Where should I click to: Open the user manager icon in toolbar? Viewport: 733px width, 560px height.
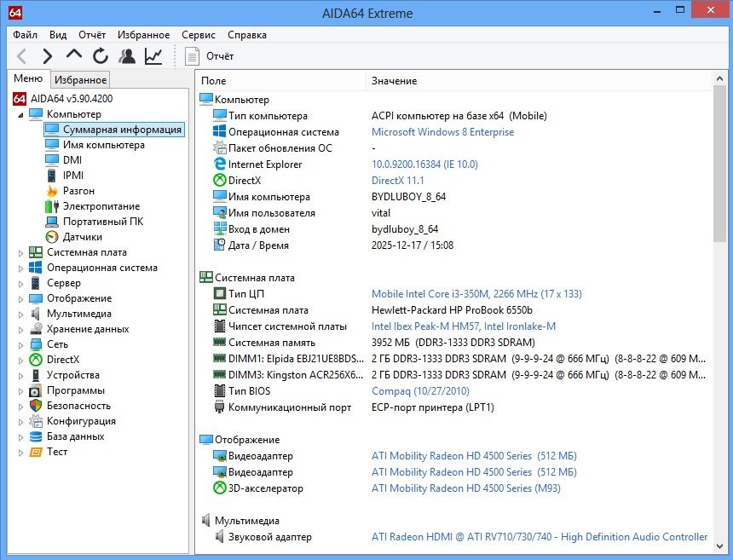(x=127, y=56)
